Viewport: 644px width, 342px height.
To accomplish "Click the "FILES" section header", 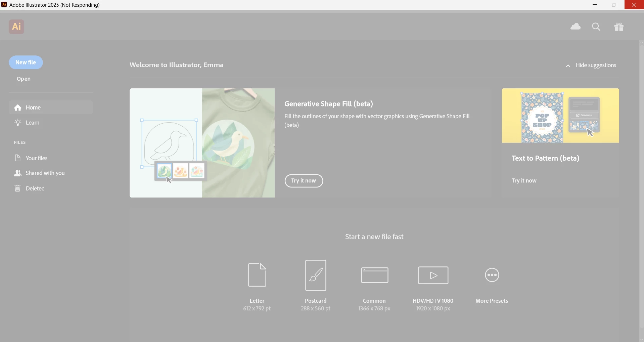I will click(20, 142).
